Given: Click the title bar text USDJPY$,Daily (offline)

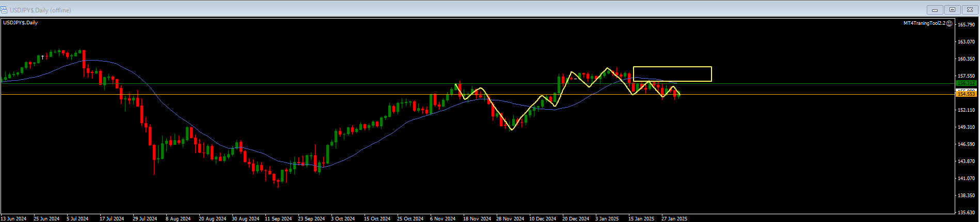Looking at the screenshot, I should (x=40, y=10).
